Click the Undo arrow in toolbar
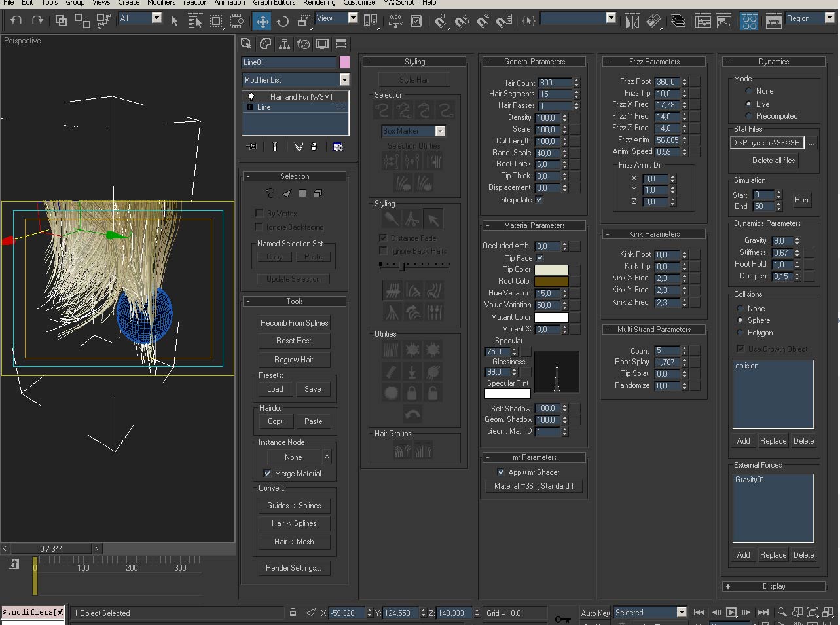 [x=16, y=20]
